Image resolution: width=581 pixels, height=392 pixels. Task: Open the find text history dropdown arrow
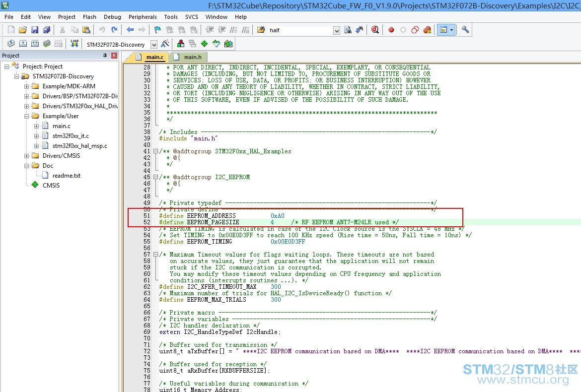coord(337,30)
